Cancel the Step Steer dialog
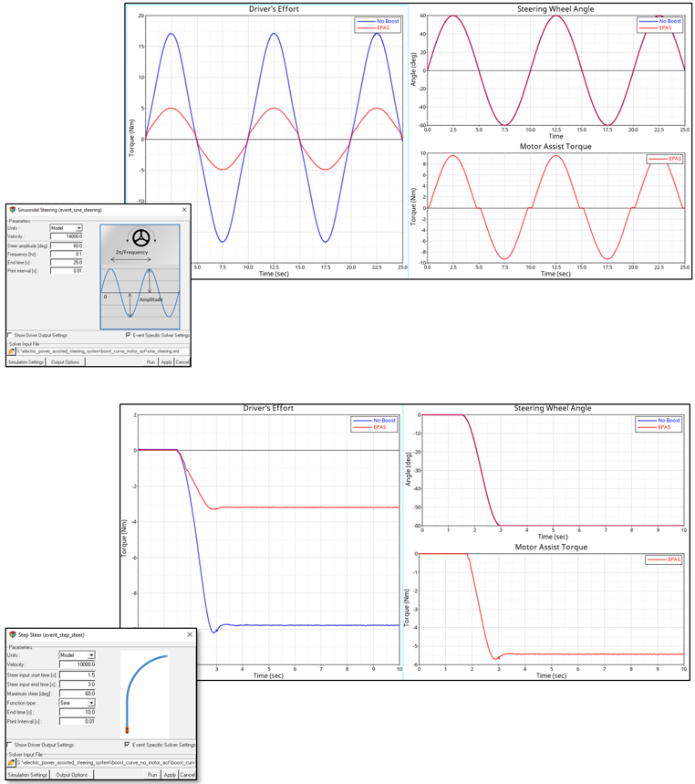Viewport: 695px width, 784px height. [187, 775]
